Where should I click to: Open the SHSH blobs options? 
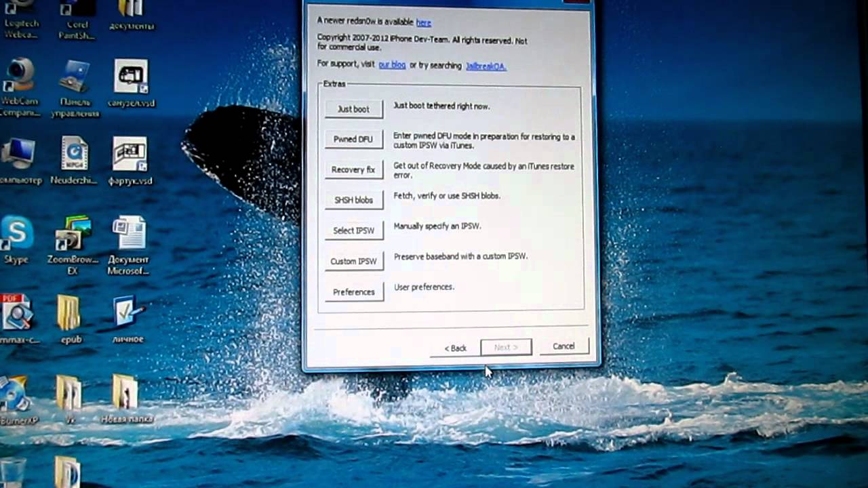coord(353,200)
